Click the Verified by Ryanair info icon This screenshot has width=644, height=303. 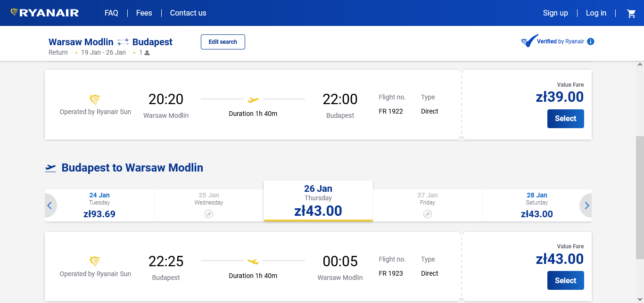point(591,41)
